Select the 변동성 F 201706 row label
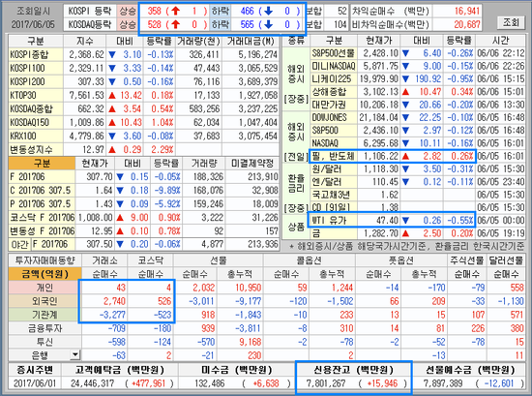 [42, 231]
